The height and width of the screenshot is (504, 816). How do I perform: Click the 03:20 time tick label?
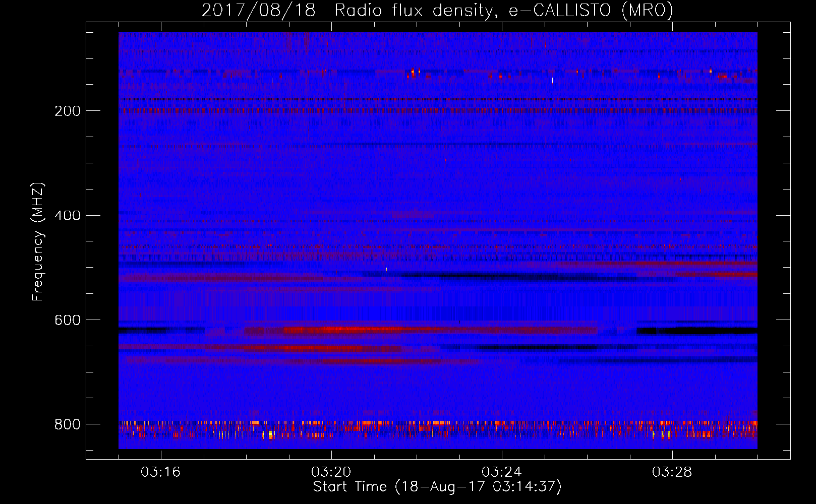tap(331, 472)
